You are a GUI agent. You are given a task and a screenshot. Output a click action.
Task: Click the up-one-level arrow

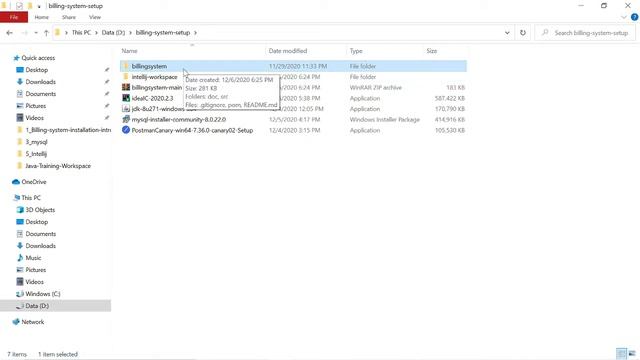(46, 33)
